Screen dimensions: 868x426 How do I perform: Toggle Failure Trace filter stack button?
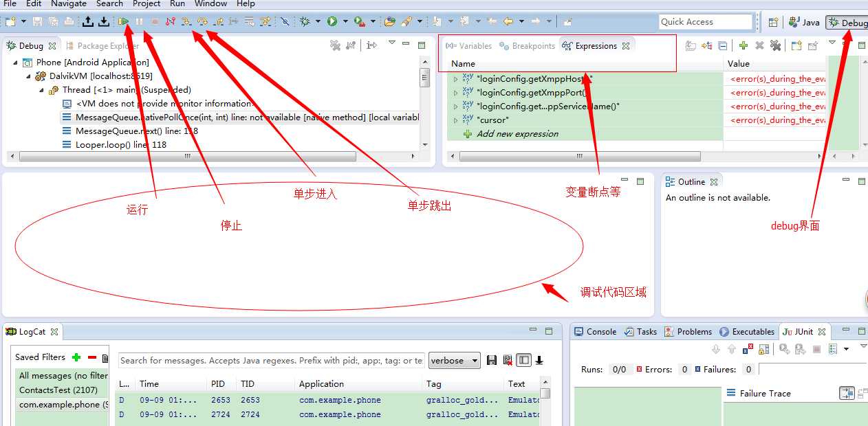[847, 393]
